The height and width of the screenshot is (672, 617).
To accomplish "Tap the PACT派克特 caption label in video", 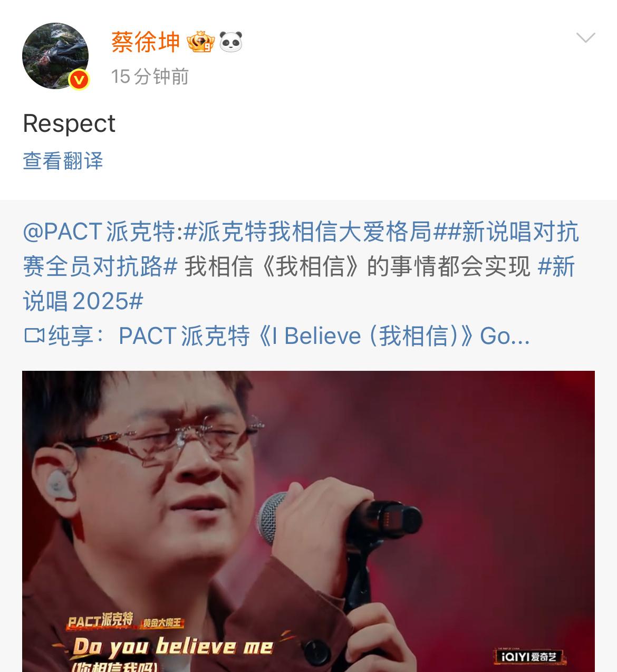I will coord(100,620).
